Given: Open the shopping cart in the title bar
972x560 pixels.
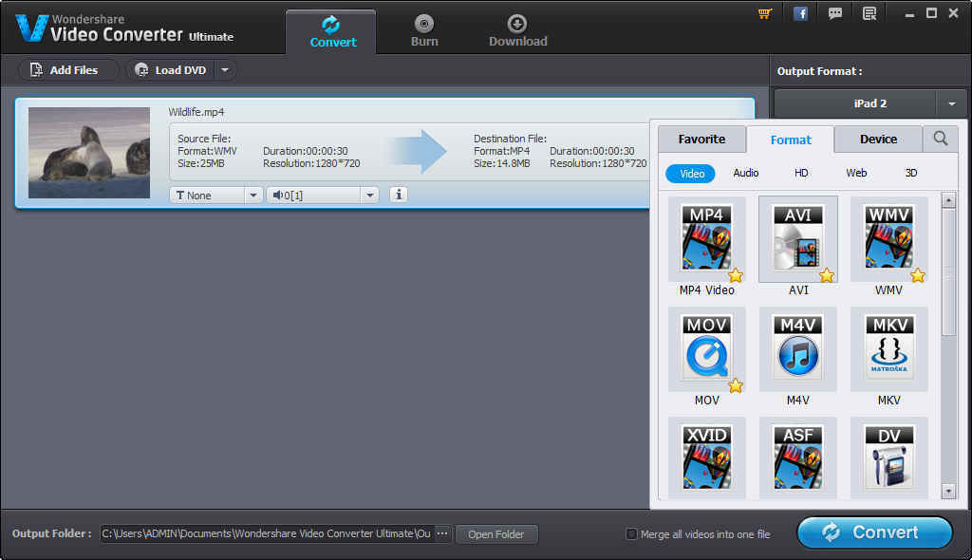Looking at the screenshot, I should pos(764,13).
